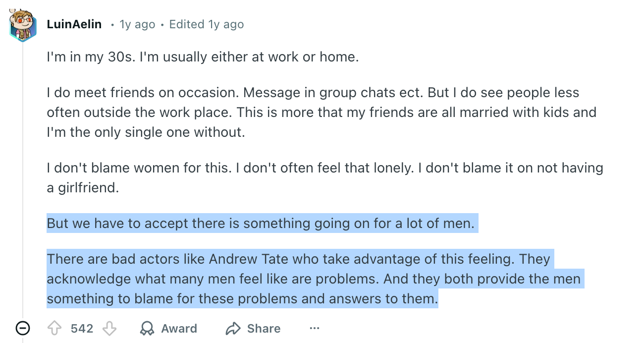
Task: Open the three-dot more options menu
Action: [314, 329]
